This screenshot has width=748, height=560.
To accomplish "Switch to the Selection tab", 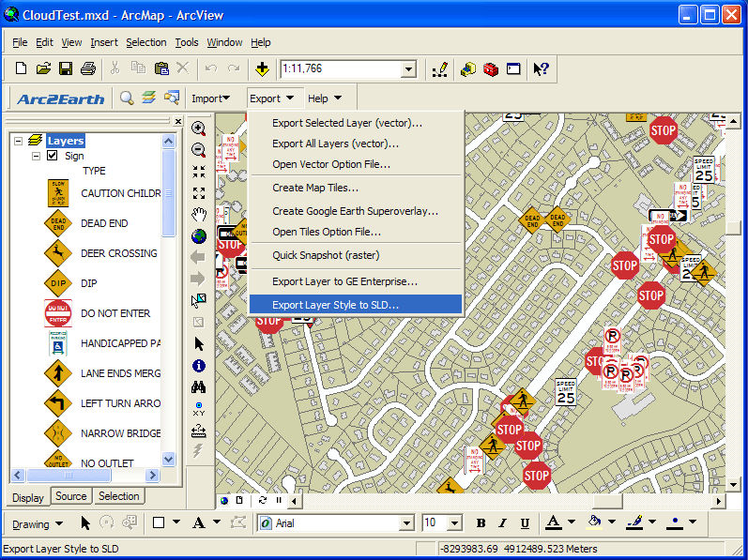I will [x=119, y=496].
